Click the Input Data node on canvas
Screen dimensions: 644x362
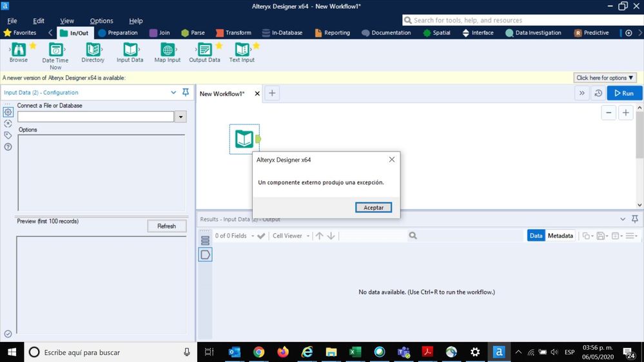tap(244, 138)
